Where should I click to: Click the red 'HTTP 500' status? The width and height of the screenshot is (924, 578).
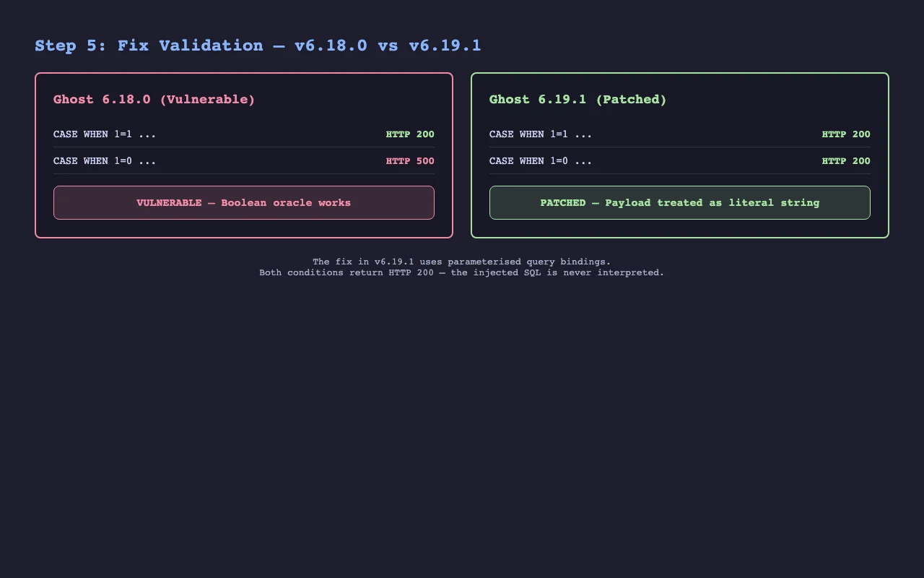410,161
